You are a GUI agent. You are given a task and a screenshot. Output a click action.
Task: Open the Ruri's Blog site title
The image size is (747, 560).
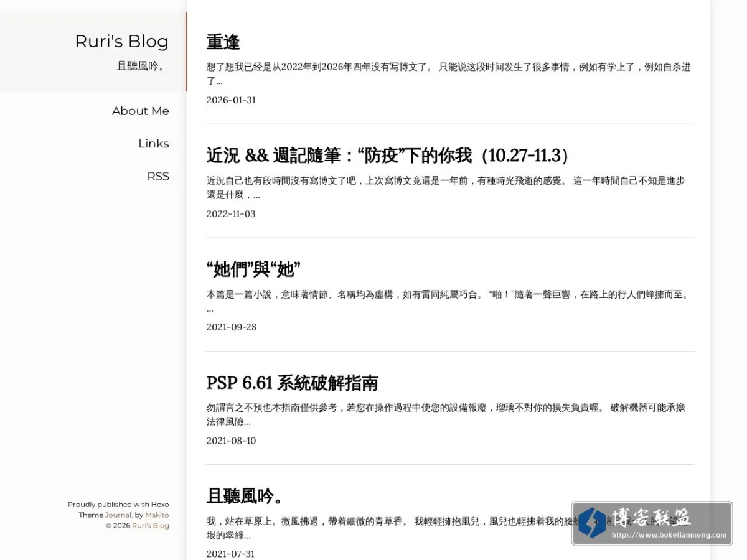tap(122, 41)
